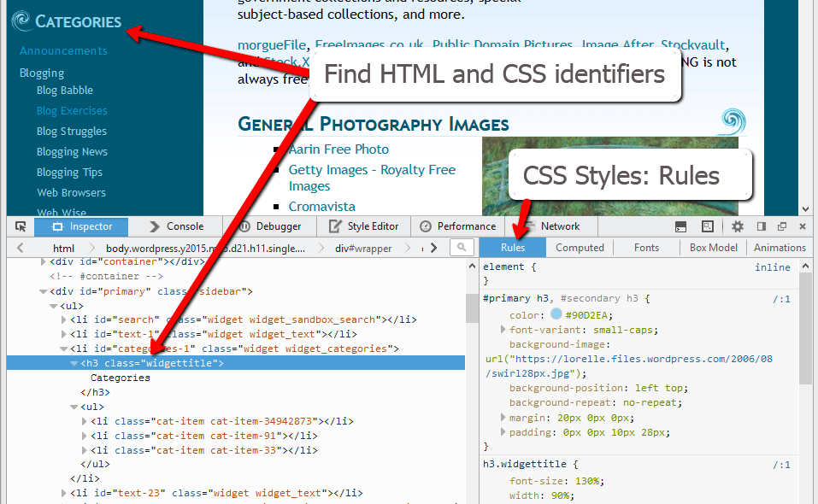This screenshot has height=504, width=818.
Task: Click the small-caps value
Action: 623,330
